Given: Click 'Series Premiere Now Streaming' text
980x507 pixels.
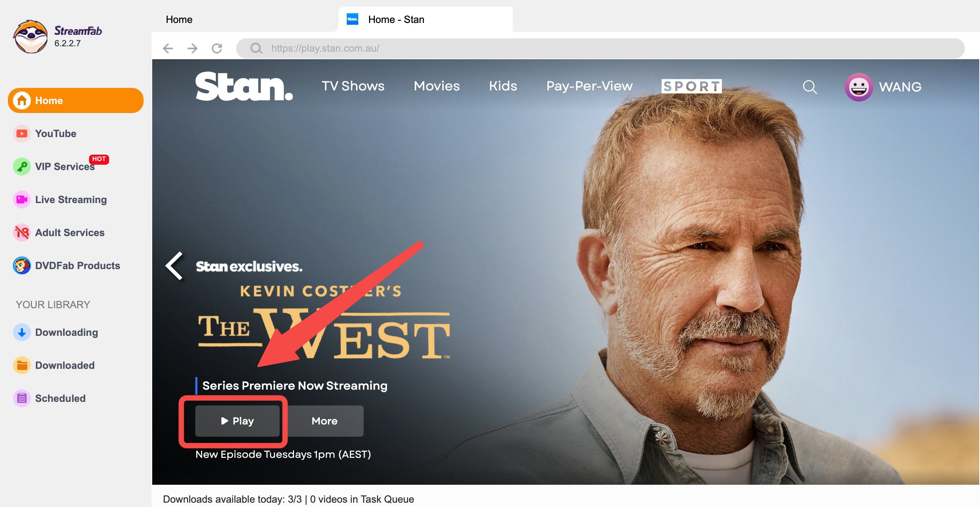Looking at the screenshot, I should tap(295, 385).
